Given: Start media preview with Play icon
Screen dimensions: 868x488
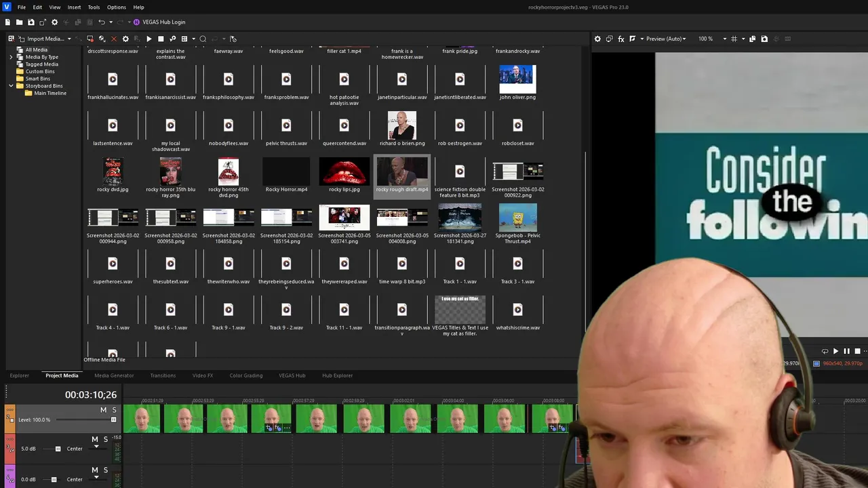Looking at the screenshot, I should (149, 39).
